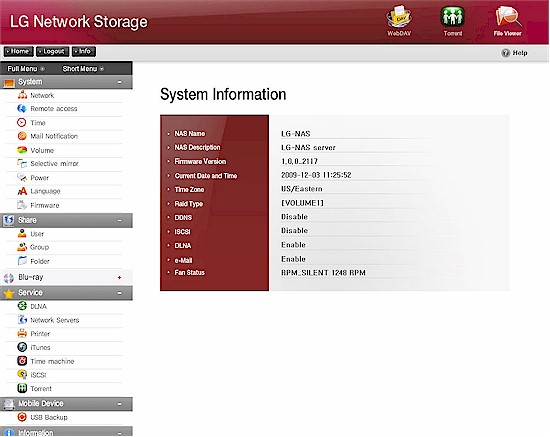The height and width of the screenshot is (437, 550).
Task: Collapse the Share section
Action: click(x=120, y=221)
